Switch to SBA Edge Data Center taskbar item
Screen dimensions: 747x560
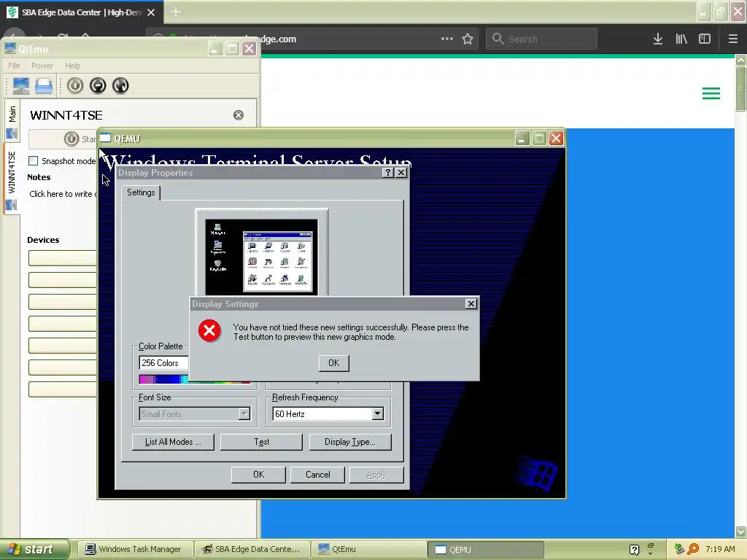[x=252, y=549]
